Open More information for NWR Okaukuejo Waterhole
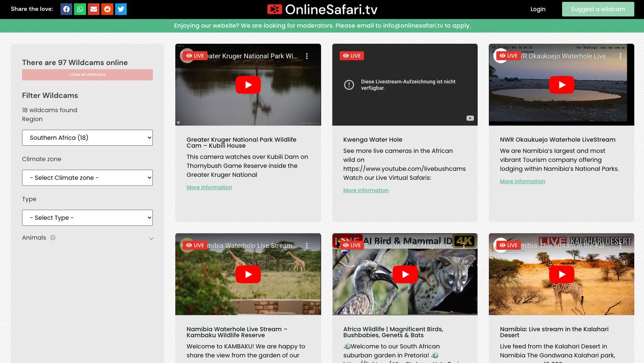Screen dimensions: 644x363 pos(522,181)
